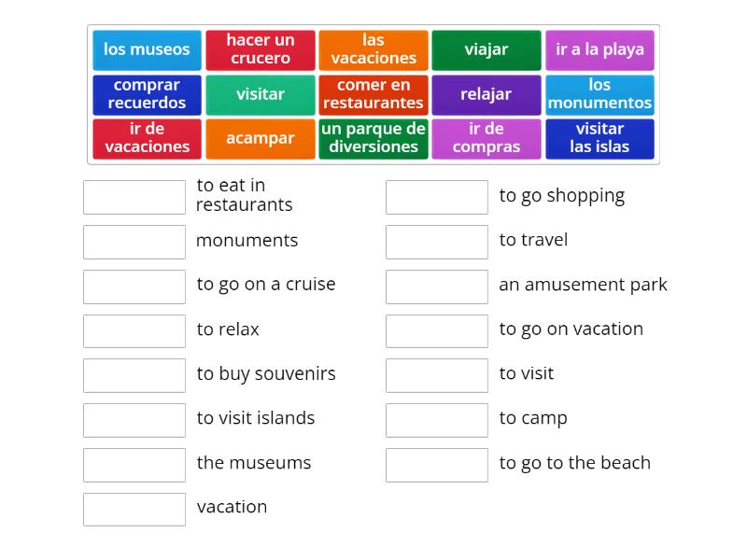This screenshot has height=560, width=747.
Task: Select the "visitar las islas" tile
Action: click(600, 138)
